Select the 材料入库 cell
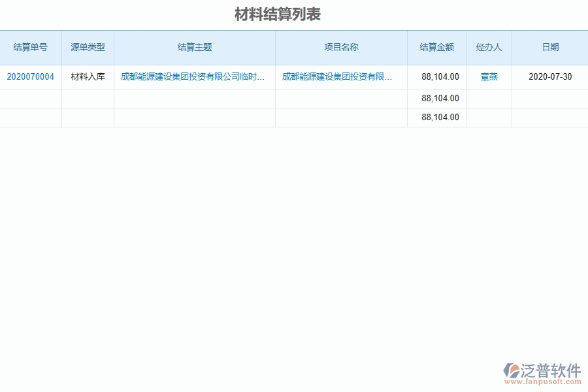Screen dimensions: 588x392 pos(88,76)
